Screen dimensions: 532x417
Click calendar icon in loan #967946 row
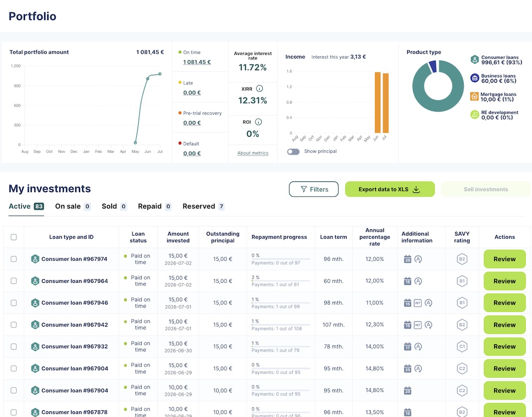[407, 303]
